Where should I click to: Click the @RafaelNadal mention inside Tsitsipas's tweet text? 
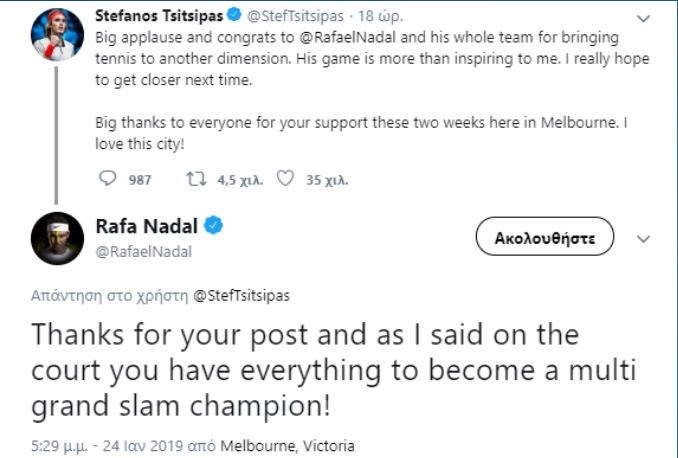(x=350, y=37)
